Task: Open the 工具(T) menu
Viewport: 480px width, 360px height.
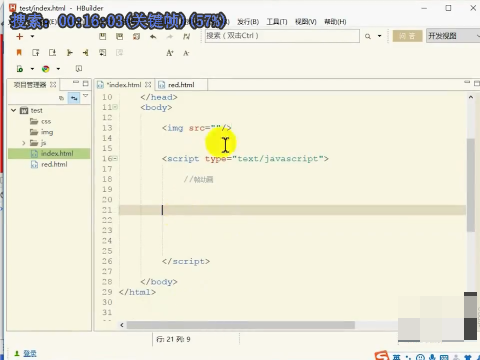Action: click(x=277, y=22)
